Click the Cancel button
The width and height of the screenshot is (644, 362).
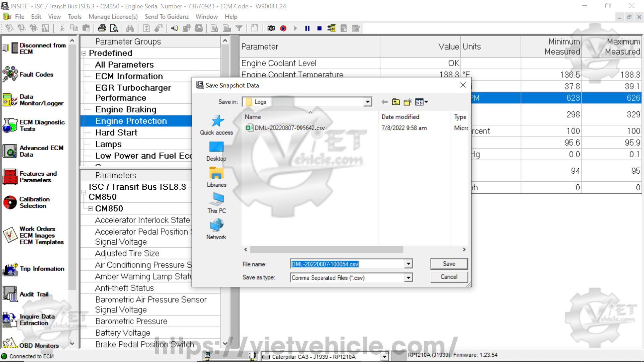449,277
